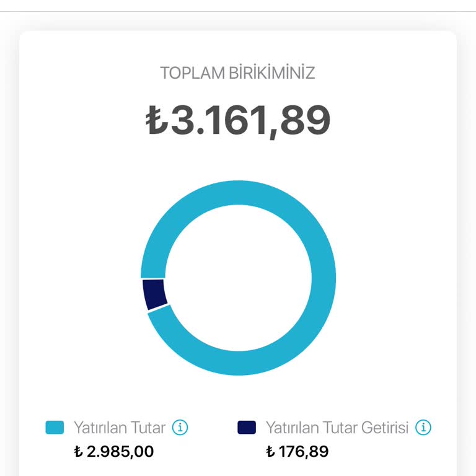Click the ₺ symbol before 2.985,00
This screenshot has height=476, width=476.
tap(78, 451)
